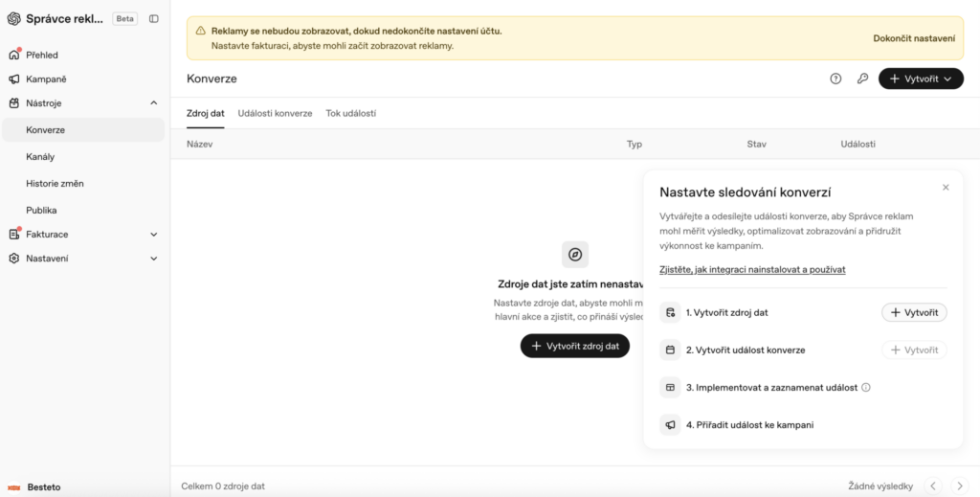Click the Přehled home icon
This screenshot has height=497, width=980.
(x=13, y=55)
